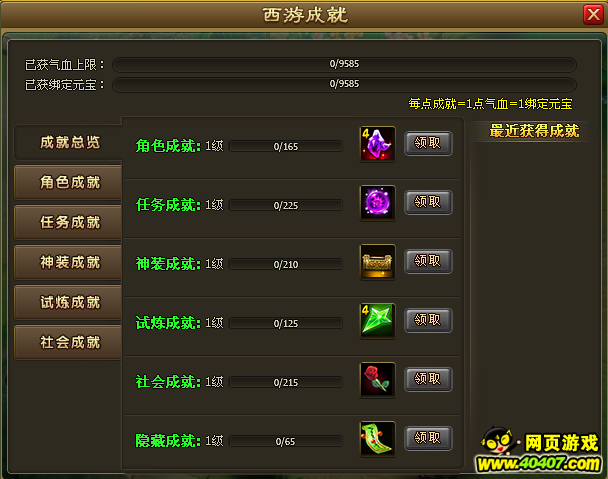
Task: Click the purple crystal reward icon
Action: tap(377, 144)
